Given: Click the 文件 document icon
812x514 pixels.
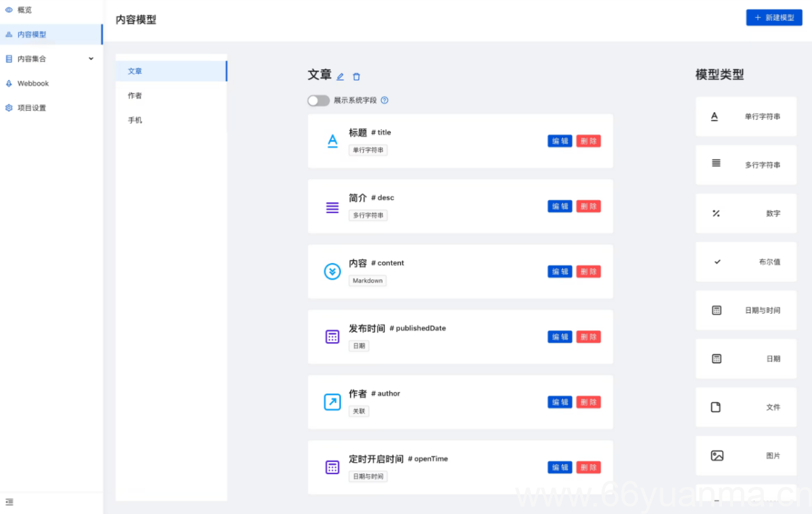Looking at the screenshot, I should click(x=716, y=407).
